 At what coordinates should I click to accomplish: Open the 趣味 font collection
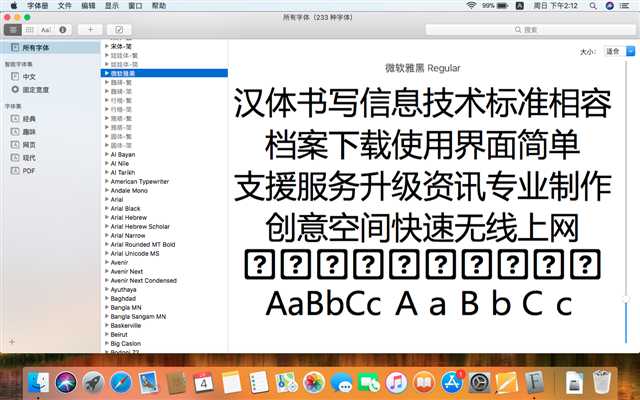[x=29, y=132]
